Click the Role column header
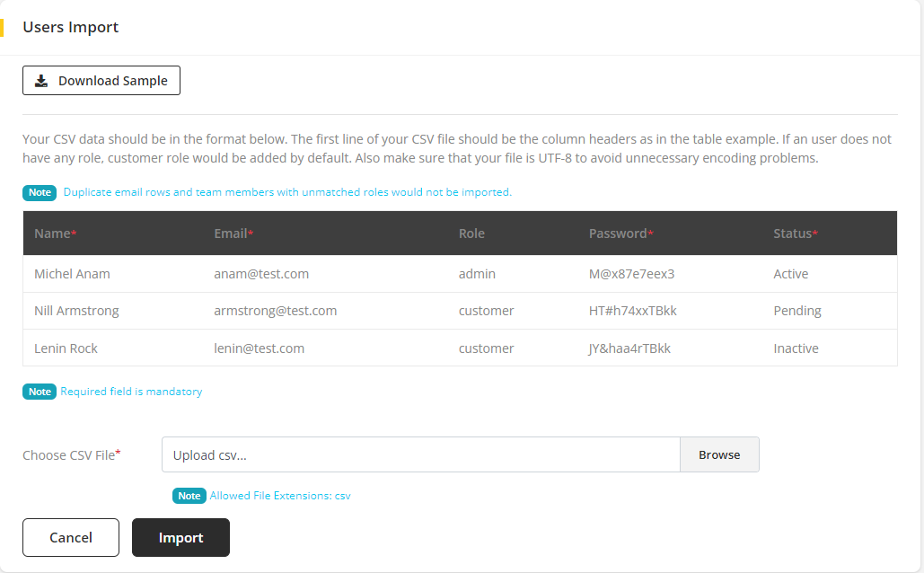The width and height of the screenshot is (924, 573). pos(471,234)
